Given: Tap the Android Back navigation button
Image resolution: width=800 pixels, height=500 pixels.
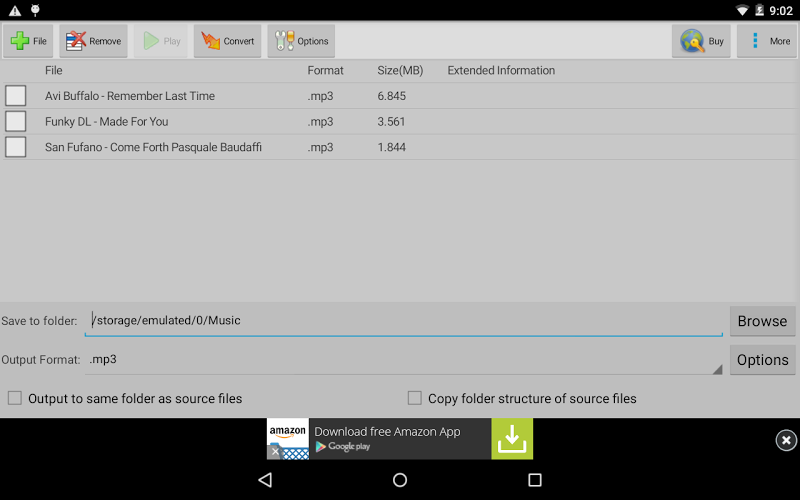Looking at the screenshot, I should click(x=265, y=480).
